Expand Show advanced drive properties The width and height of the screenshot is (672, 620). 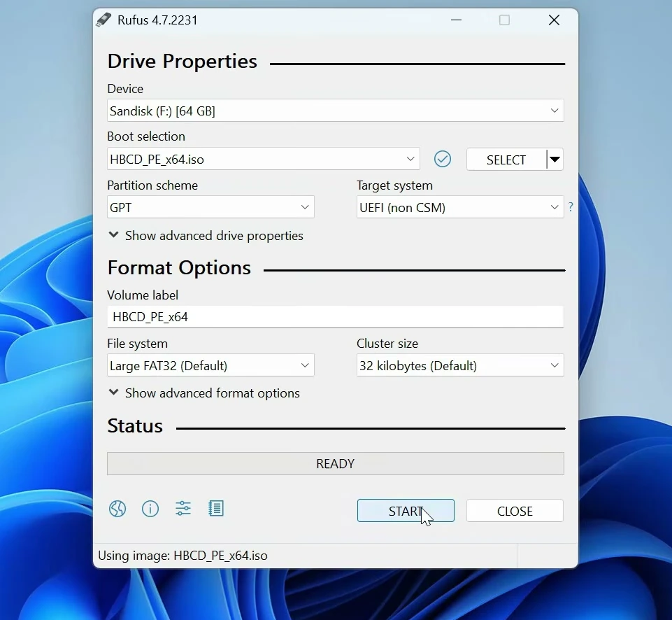206,235
